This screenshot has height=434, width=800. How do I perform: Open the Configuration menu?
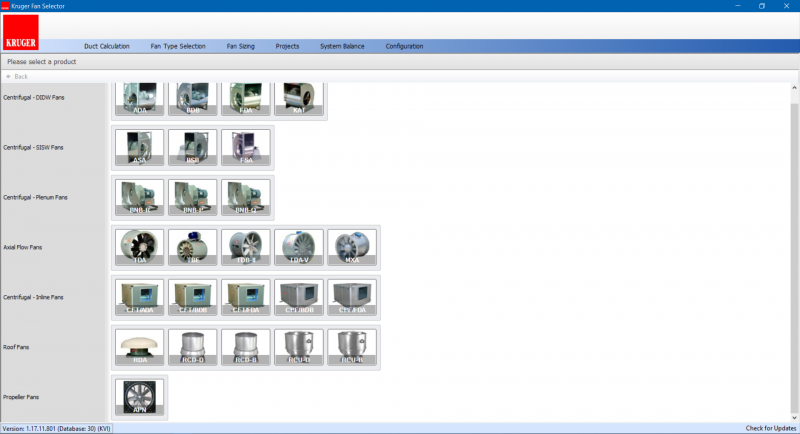coord(404,46)
